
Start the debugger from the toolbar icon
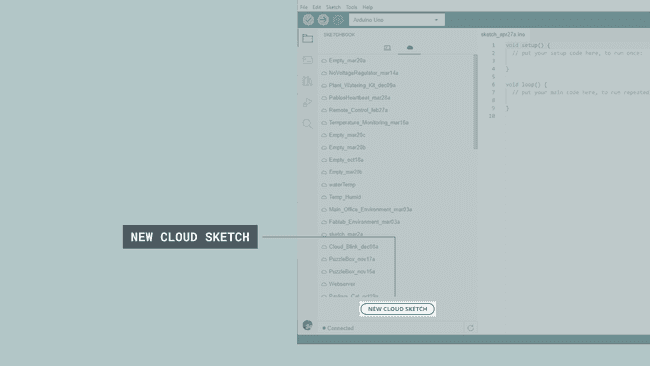point(338,20)
